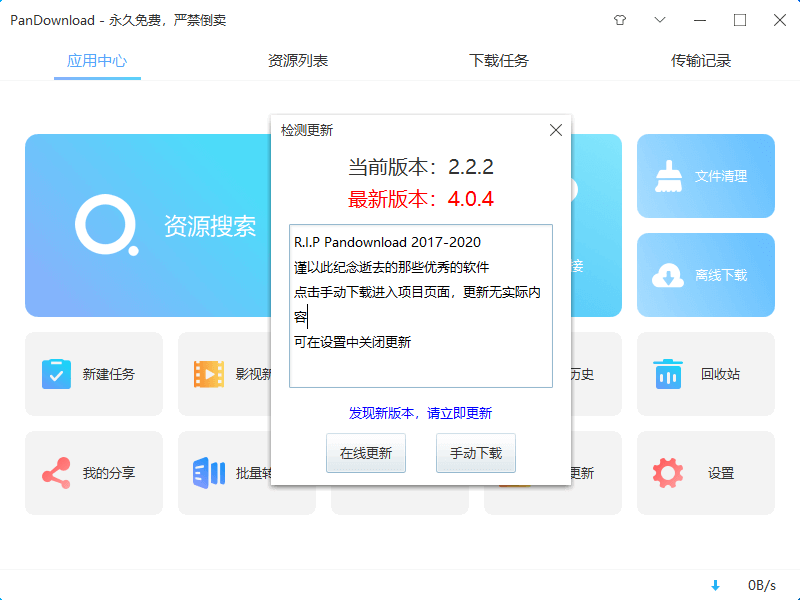This screenshot has width=800, height=600.
Task: Open the 资源搜索 magnifier icon
Action: click(x=107, y=224)
